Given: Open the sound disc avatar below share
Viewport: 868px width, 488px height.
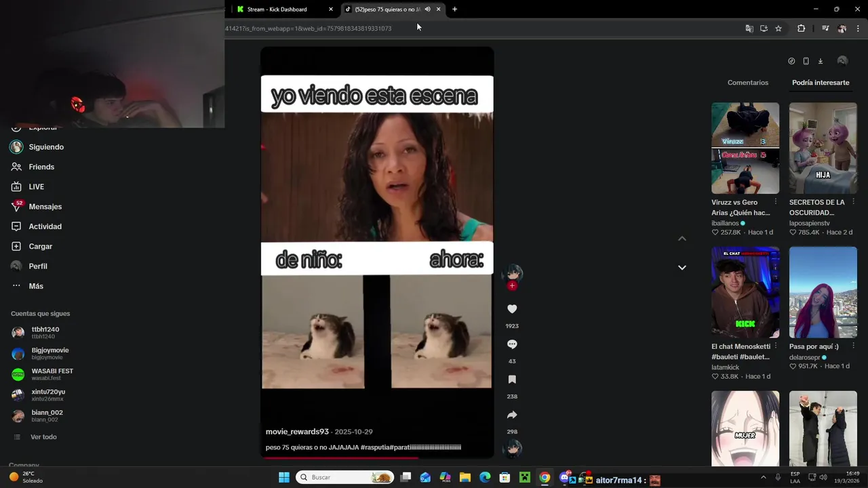Looking at the screenshot, I should 512,448.
